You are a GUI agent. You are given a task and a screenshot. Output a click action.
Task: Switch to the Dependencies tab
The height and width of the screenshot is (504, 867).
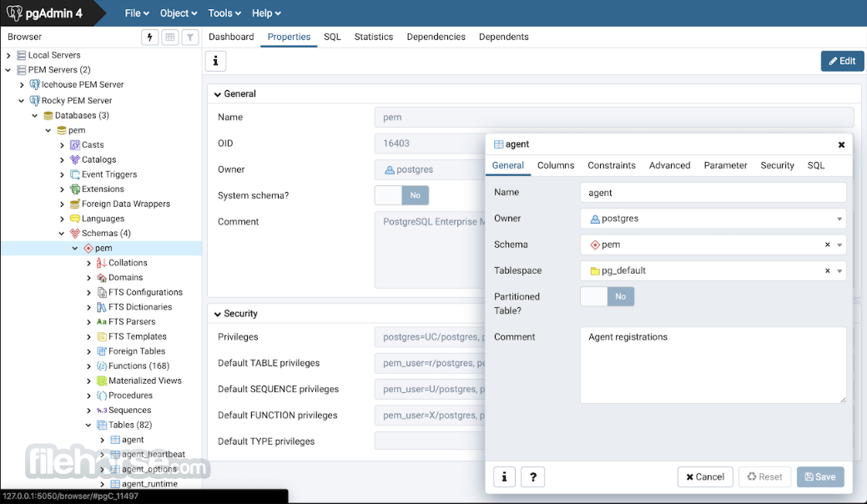click(436, 37)
